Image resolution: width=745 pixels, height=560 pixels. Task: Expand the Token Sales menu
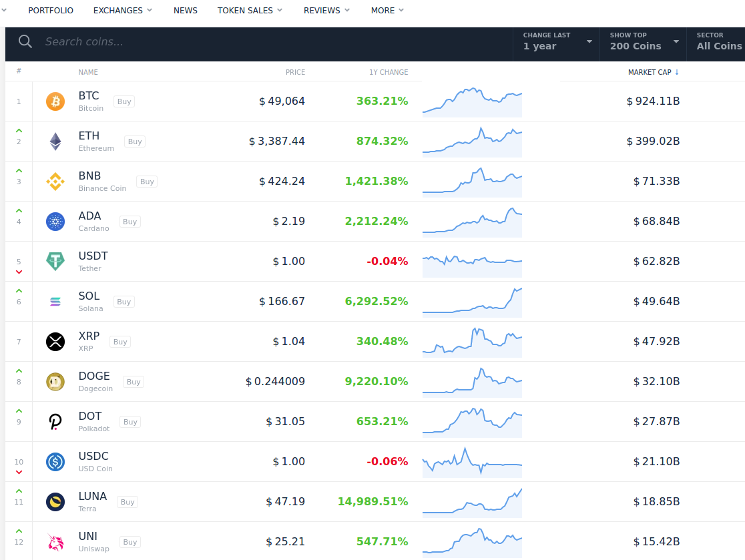click(250, 11)
